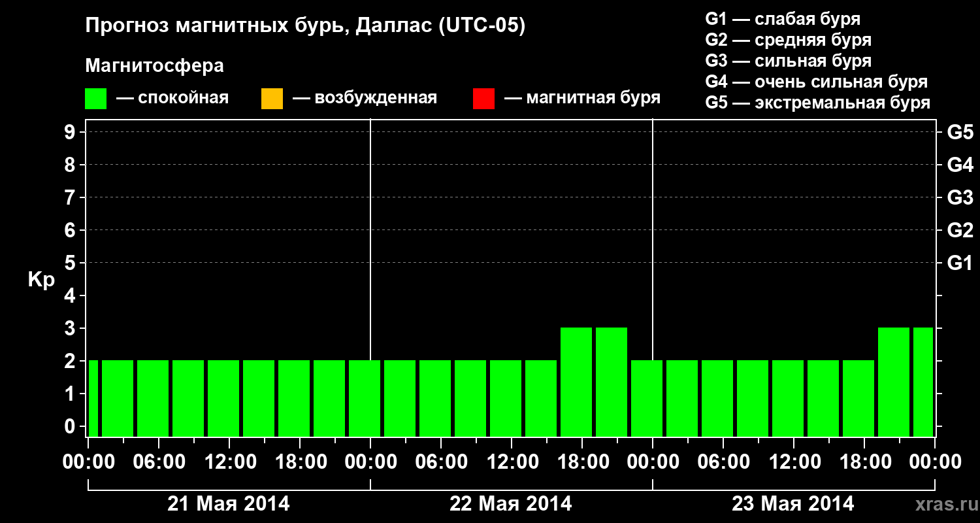Click the legend line 'G1 — слабая буря'
This screenshot has height=523, width=980.
[x=783, y=19]
